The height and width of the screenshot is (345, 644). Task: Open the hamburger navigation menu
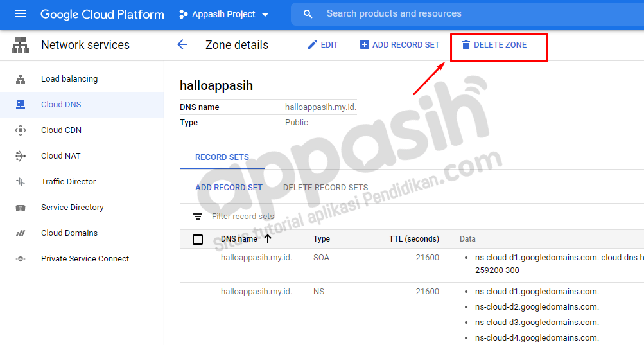click(x=20, y=14)
